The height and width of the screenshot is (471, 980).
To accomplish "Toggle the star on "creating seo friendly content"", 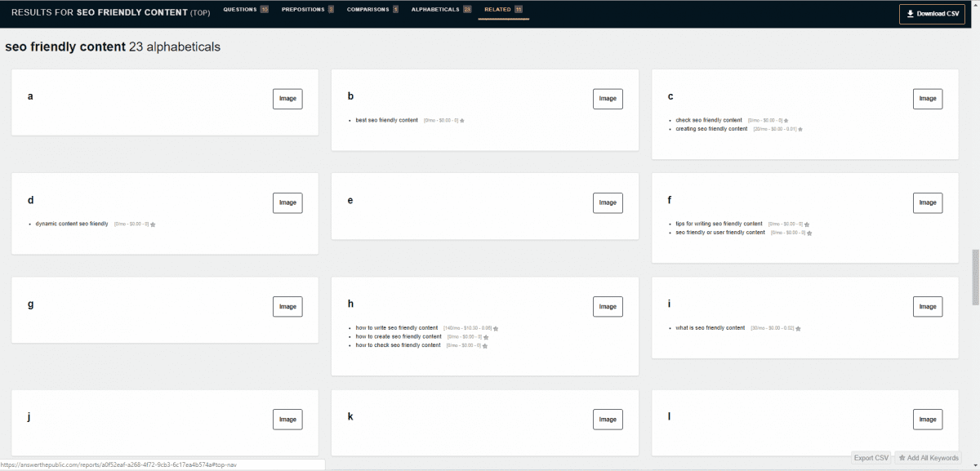I will point(801,128).
